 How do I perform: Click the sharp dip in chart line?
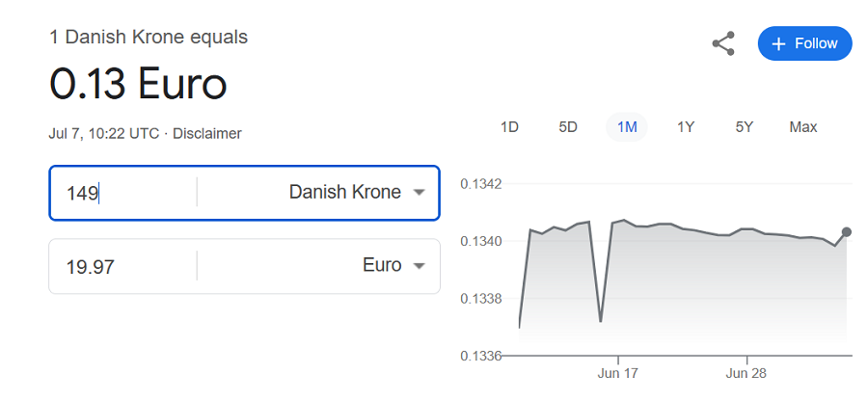pos(601,320)
